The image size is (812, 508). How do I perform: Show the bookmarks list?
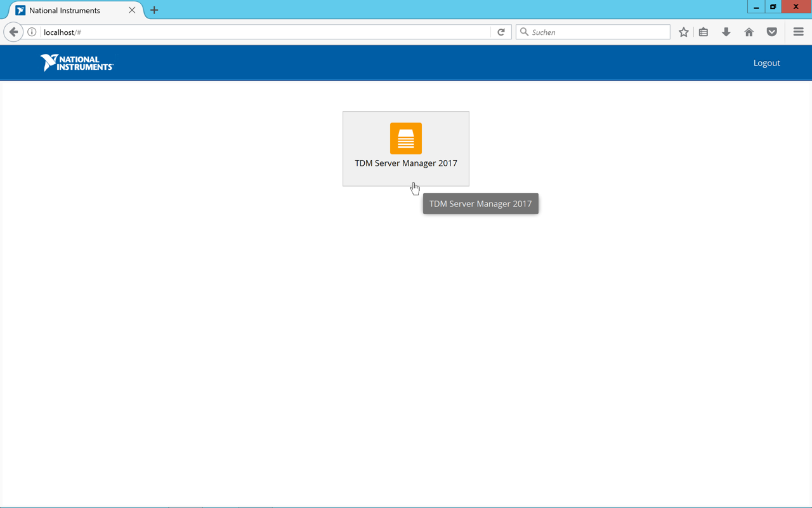(704, 32)
